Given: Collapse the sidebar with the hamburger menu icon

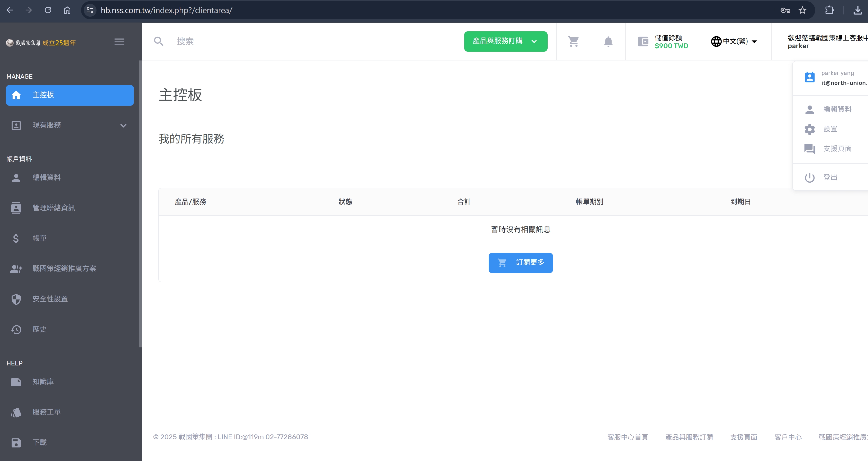Looking at the screenshot, I should click(119, 42).
